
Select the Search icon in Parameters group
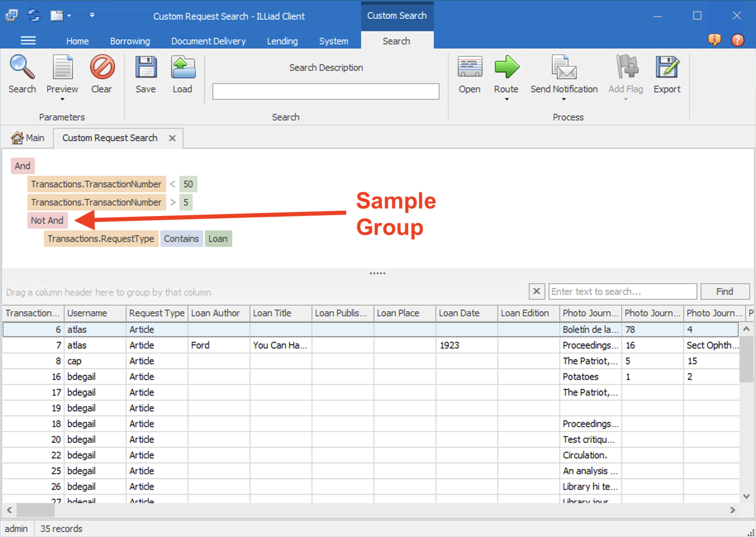point(22,74)
